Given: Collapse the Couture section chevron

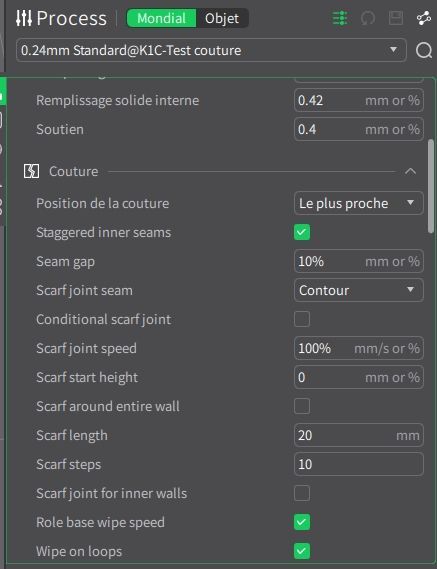Looking at the screenshot, I should (411, 171).
